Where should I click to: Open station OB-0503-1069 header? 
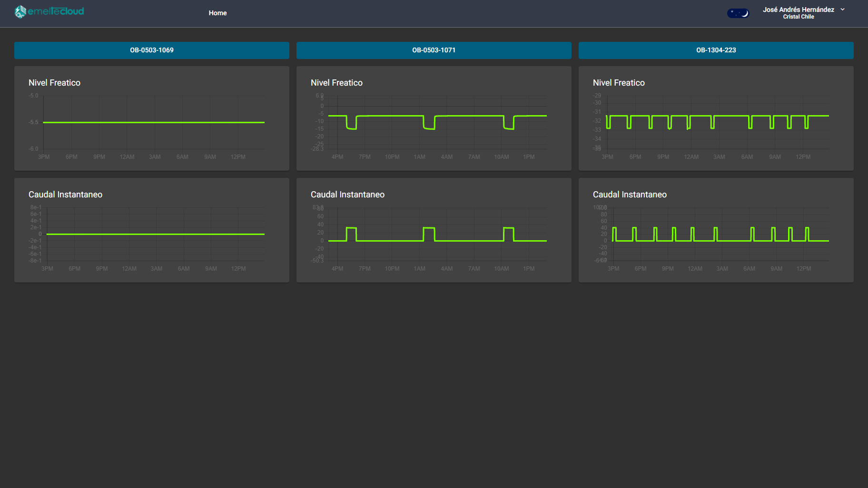pos(152,50)
